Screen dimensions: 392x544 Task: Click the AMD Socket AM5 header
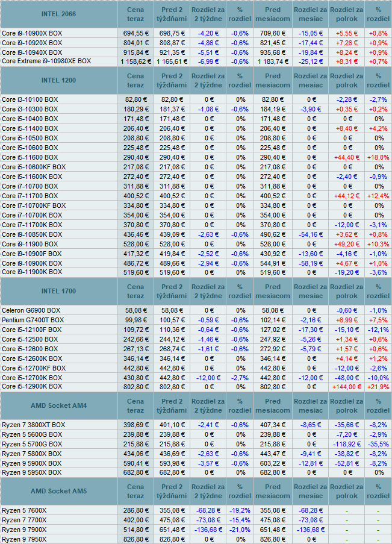tap(58, 492)
